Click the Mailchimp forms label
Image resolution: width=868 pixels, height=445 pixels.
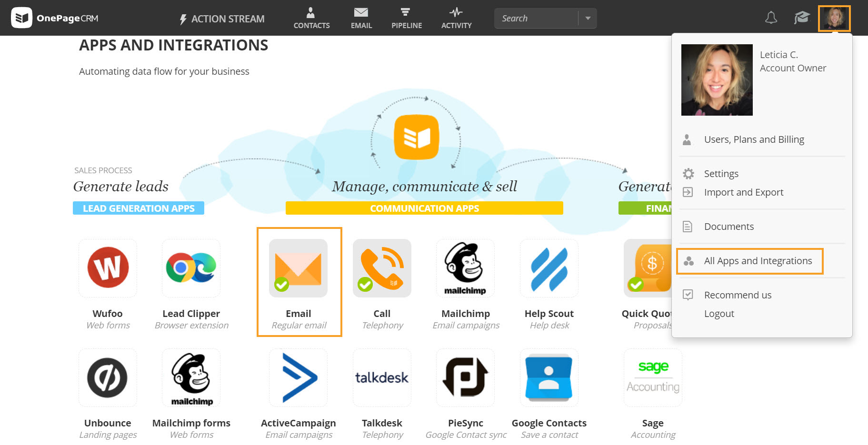[191, 423]
